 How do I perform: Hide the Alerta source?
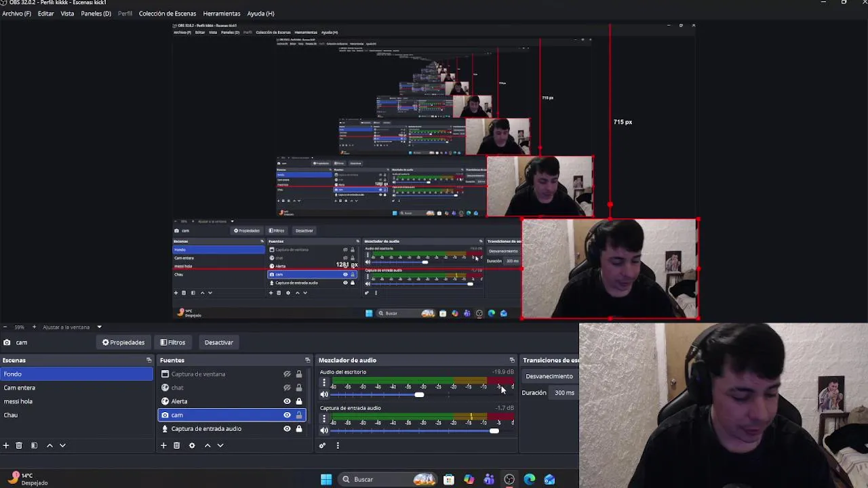287,401
